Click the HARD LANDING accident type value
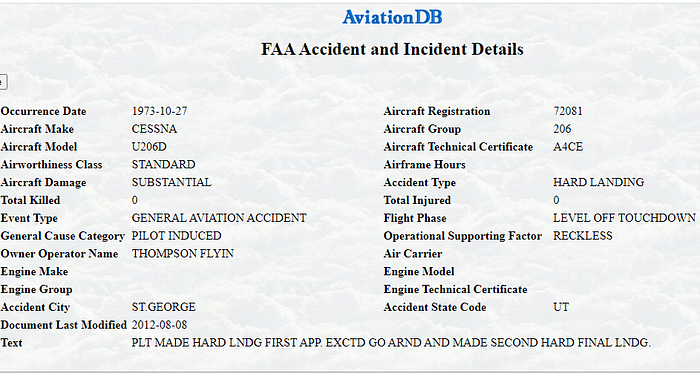Screen dimensions: 700x373 tap(598, 182)
